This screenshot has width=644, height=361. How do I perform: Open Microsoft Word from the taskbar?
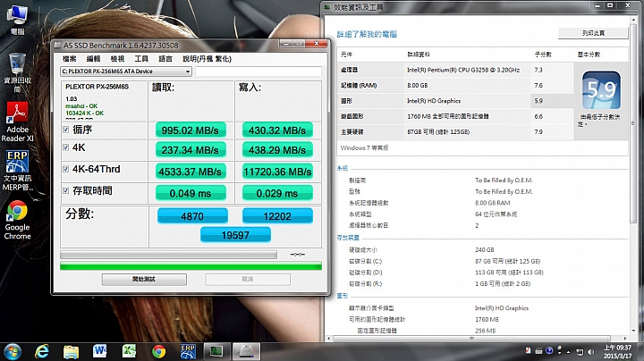pos(100,351)
